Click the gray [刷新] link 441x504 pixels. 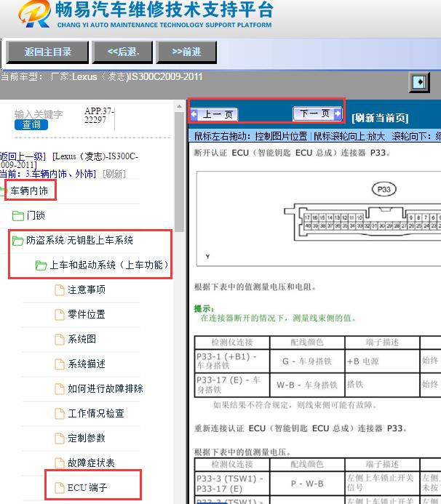point(114,175)
